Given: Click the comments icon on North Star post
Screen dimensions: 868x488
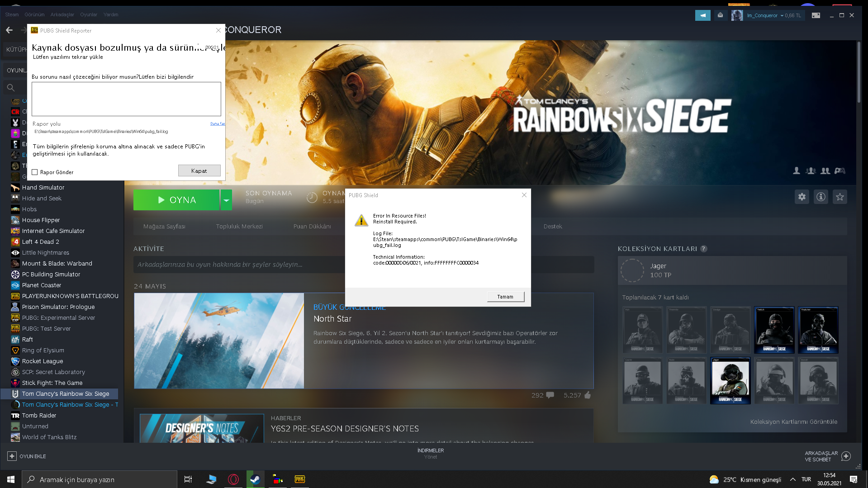Looking at the screenshot, I should pyautogui.click(x=550, y=395).
